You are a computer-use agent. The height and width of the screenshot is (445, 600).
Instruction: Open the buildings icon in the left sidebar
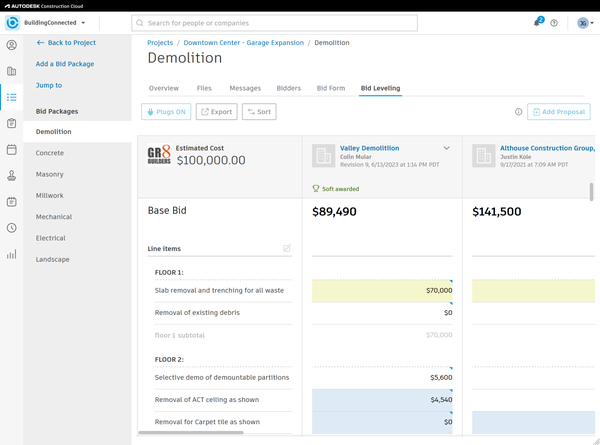(11, 71)
